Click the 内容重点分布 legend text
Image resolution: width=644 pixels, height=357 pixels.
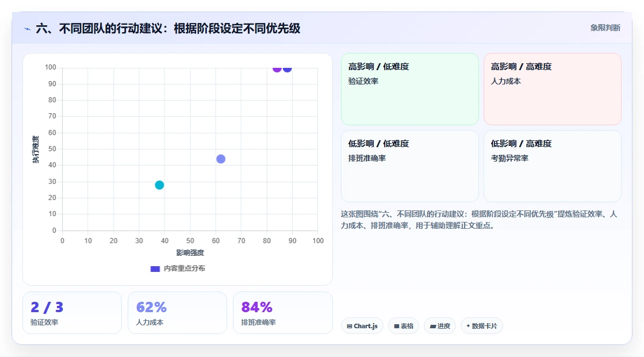tap(184, 268)
